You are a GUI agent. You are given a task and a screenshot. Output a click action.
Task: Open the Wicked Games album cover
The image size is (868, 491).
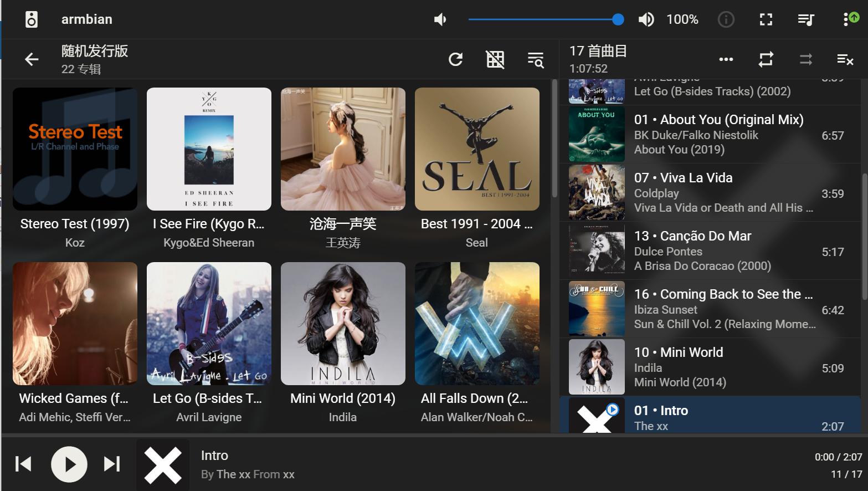(75, 324)
